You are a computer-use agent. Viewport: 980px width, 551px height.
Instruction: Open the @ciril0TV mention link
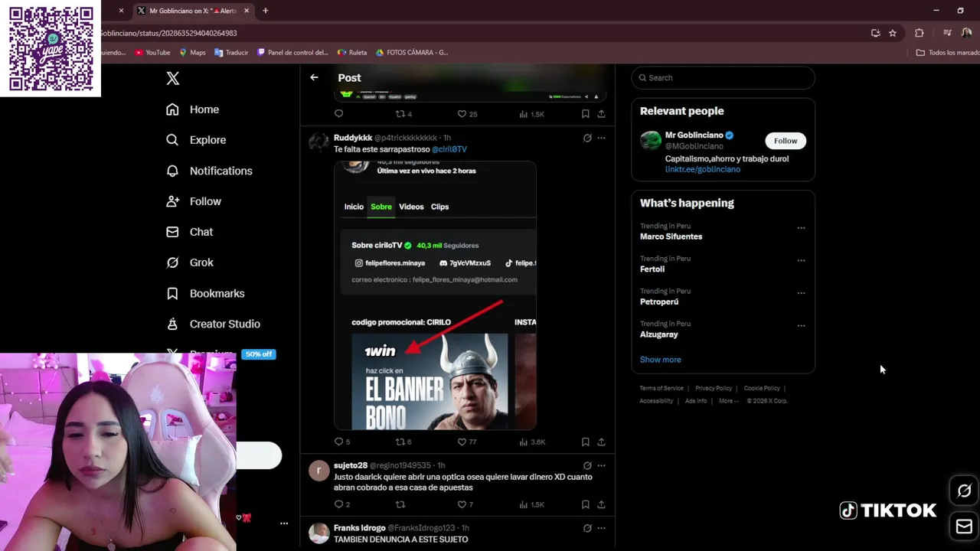point(449,149)
